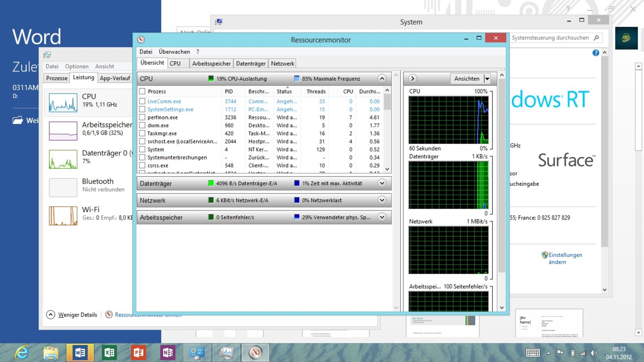Click the network signal tray icon
644x362 pixels.
click(x=582, y=353)
